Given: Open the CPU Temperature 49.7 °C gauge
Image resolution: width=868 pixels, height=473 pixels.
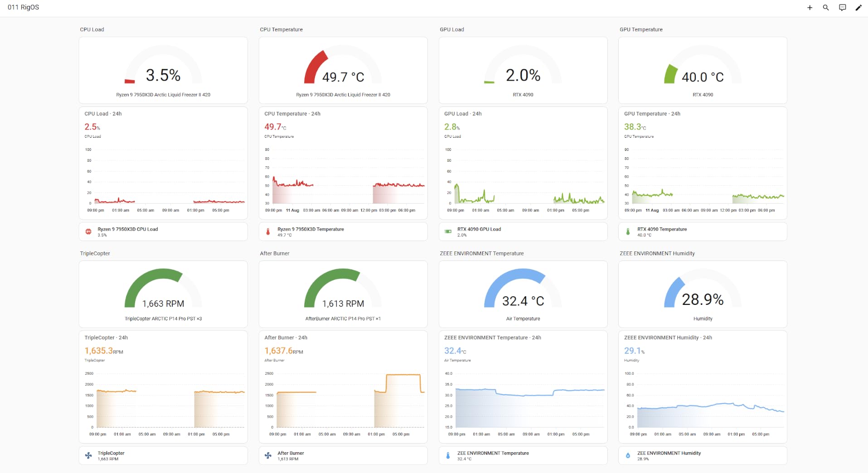Looking at the screenshot, I should (x=343, y=70).
